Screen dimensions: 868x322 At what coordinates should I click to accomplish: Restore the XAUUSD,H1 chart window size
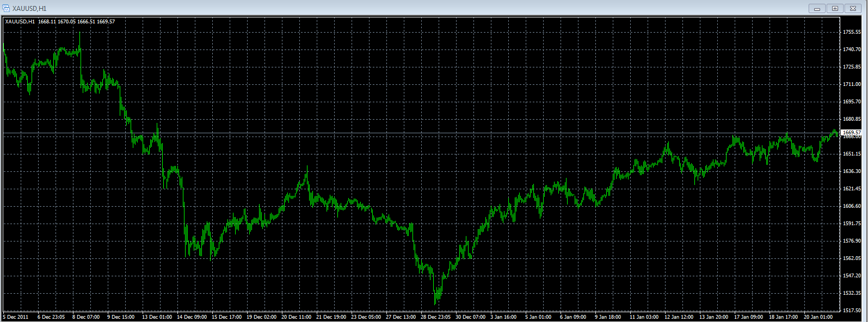click(x=835, y=8)
